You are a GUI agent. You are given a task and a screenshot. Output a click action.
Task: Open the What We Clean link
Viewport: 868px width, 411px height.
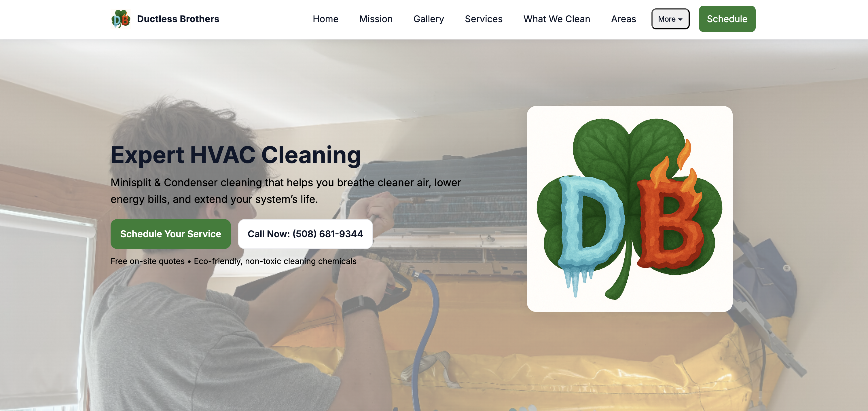click(x=557, y=19)
